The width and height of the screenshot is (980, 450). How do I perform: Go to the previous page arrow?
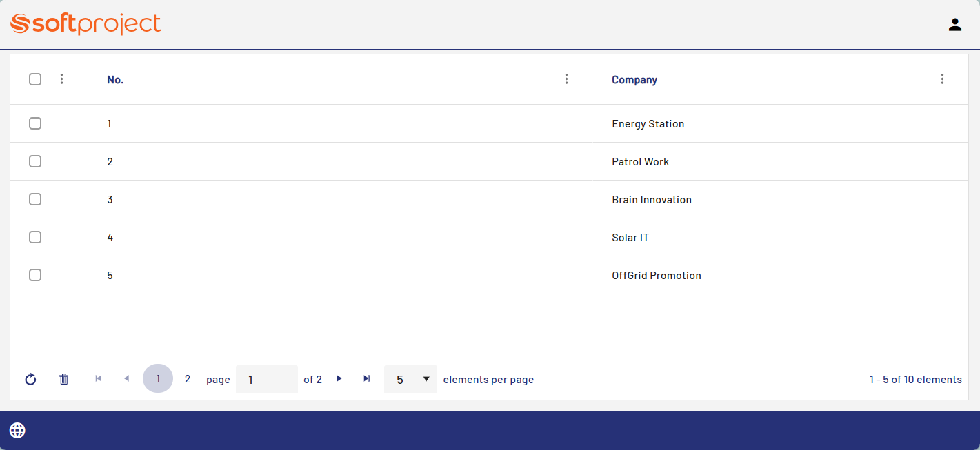click(126, 378)
